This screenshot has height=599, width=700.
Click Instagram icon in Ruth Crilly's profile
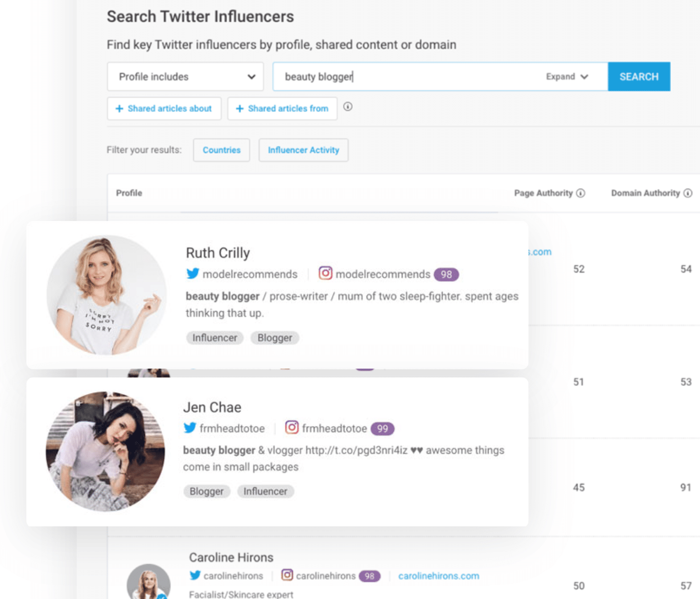point(325,273)
